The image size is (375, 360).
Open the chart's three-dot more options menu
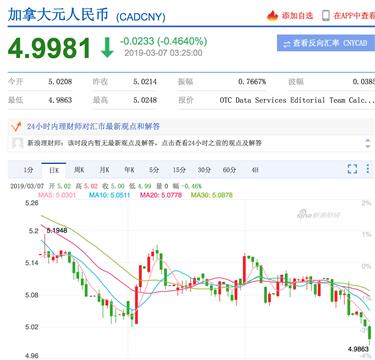pos(368,169)
